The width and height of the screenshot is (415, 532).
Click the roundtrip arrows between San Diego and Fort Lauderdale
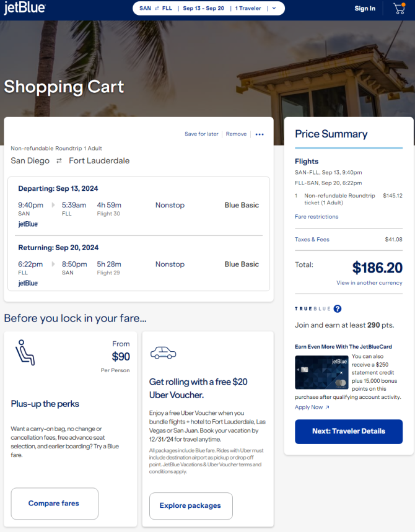click(59, 161)
